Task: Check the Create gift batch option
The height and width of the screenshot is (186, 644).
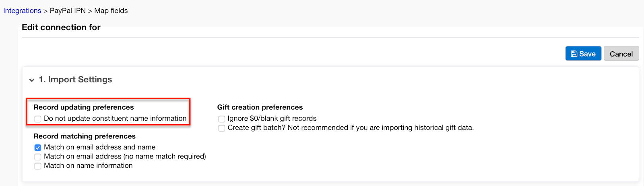Action: coord(221,128)
